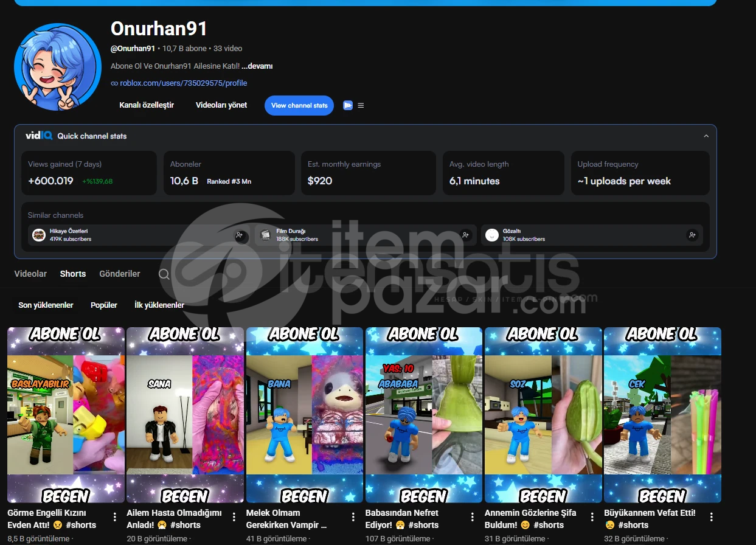The width and height of the screenshot is (756, 545).
Task: Click the title Büyükannem Vefat Etti
Action: pos(650,519)
